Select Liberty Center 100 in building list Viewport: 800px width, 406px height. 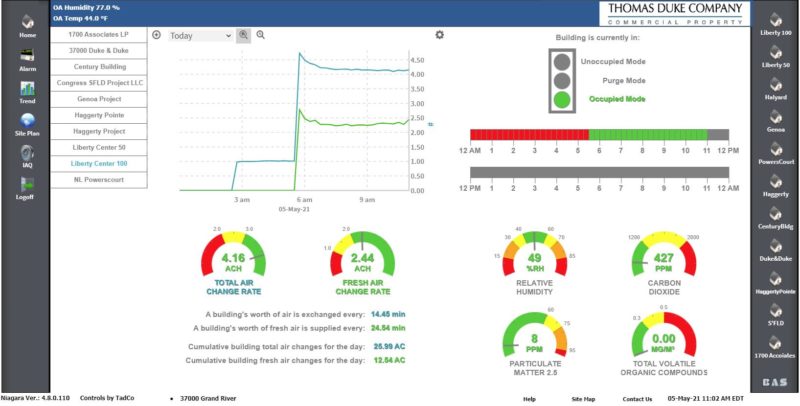click(99, 164)
